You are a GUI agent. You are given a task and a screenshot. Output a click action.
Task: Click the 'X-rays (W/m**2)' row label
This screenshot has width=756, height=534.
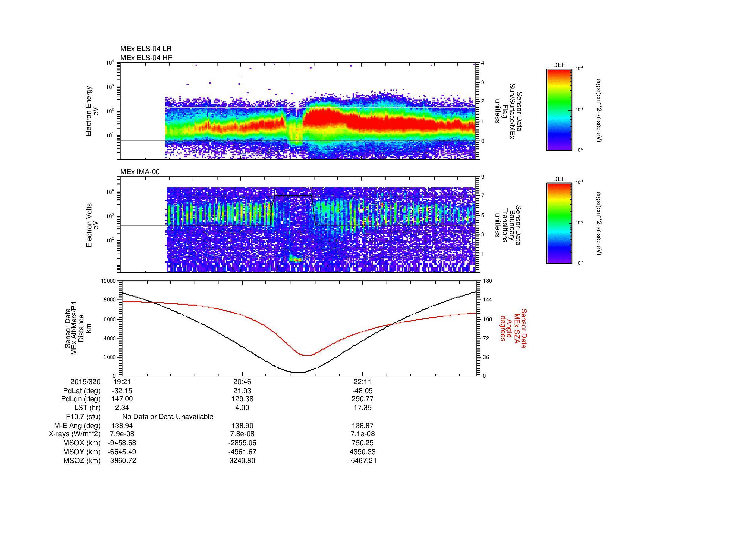click(75, 434)
